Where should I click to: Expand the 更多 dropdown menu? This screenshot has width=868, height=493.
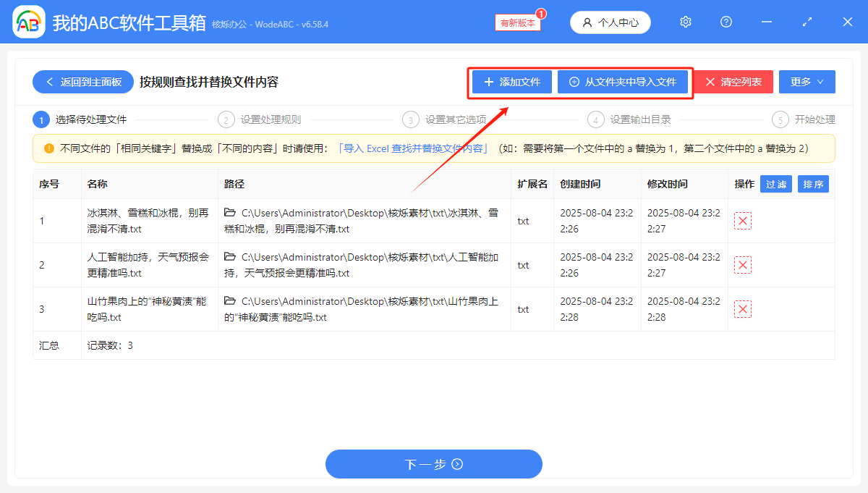point(807,82)
